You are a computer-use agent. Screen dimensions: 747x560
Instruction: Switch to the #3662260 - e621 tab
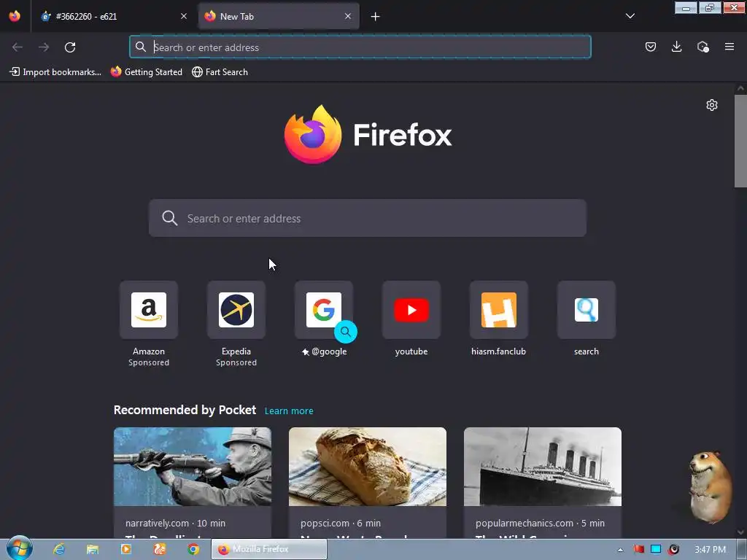(x=113, y=16)
